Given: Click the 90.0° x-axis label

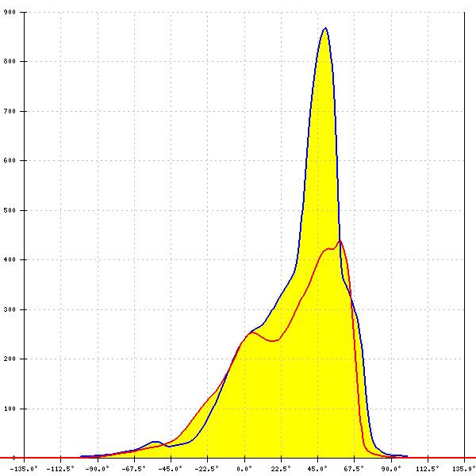Looking at the screenshot, I should click(391, 469).
